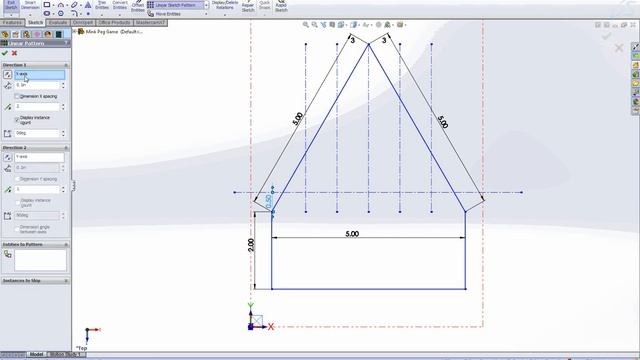Image resolution: width=640 pixels, height=360 pixels.
Task: Select the Circle sketch tool
Action: point(61,13)
